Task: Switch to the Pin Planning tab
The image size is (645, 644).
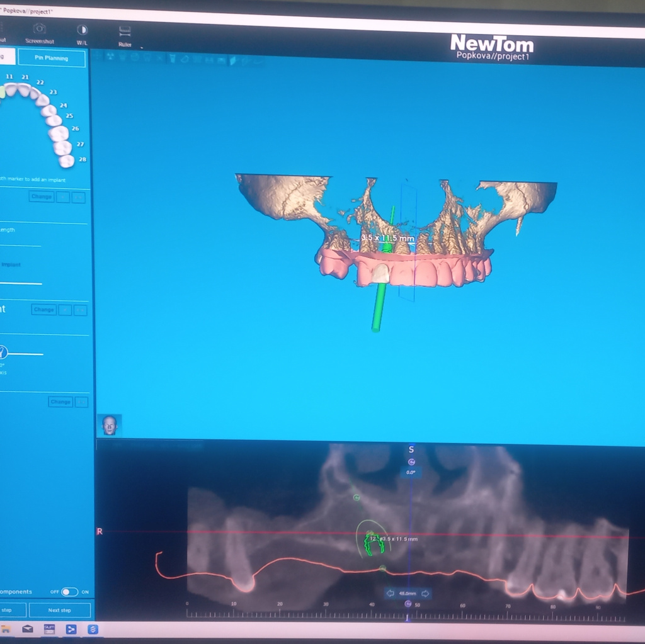Action: 52,58
